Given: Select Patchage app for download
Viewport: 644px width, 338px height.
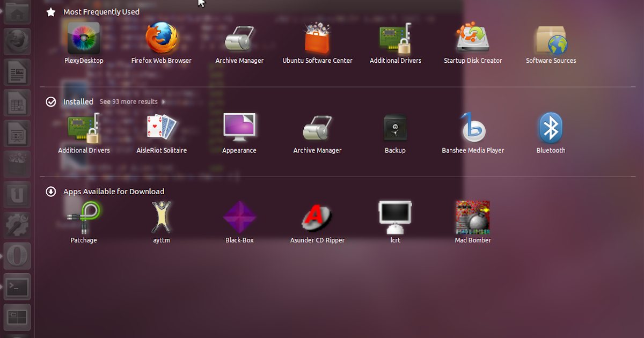Looking at the screenshot, I should tap(84, 223).
